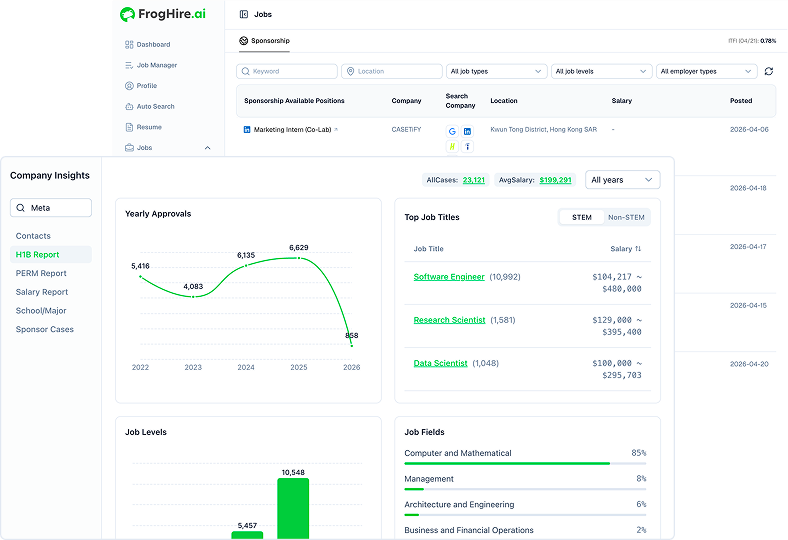The height and width of the screenshot is (540, 788).
Task: Open the PERM Report section
Action: (41, 273)
